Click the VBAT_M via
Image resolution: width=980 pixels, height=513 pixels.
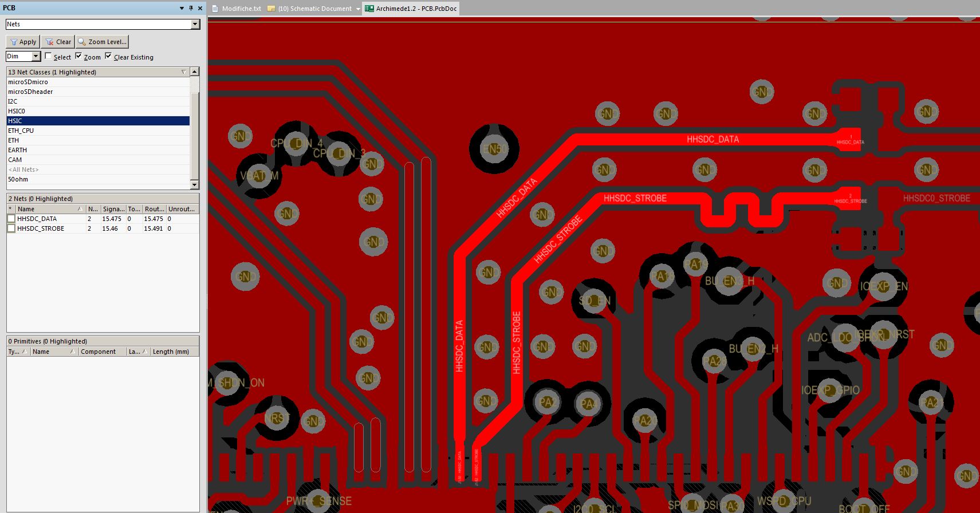(258, 175)
